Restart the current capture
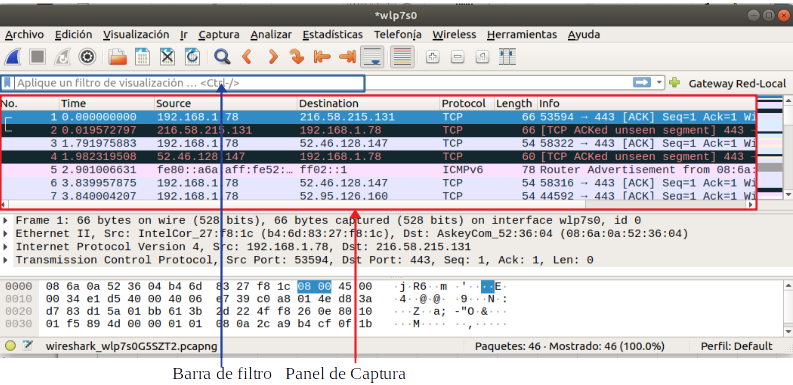 pos(62,57)
